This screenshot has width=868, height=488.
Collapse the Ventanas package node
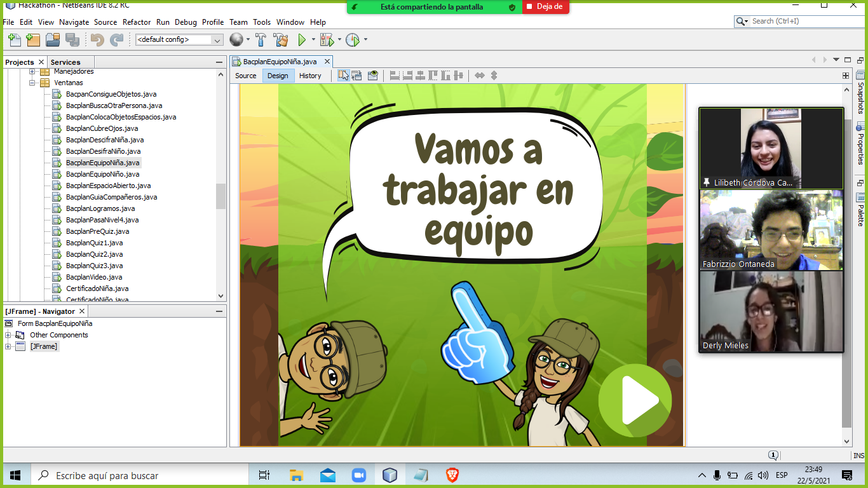(32, 83)
